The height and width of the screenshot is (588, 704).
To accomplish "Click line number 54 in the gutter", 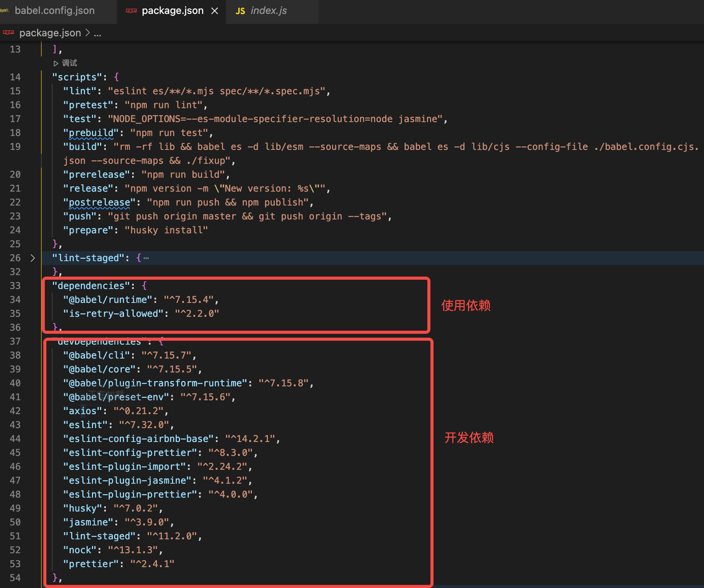I will (15, 578).
